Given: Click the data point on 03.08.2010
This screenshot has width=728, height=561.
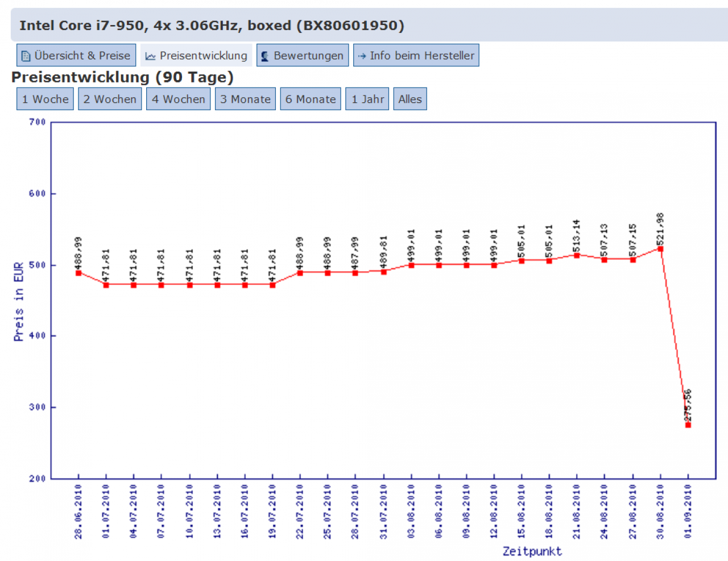Looking at the screenshot, I should (411, 265).
